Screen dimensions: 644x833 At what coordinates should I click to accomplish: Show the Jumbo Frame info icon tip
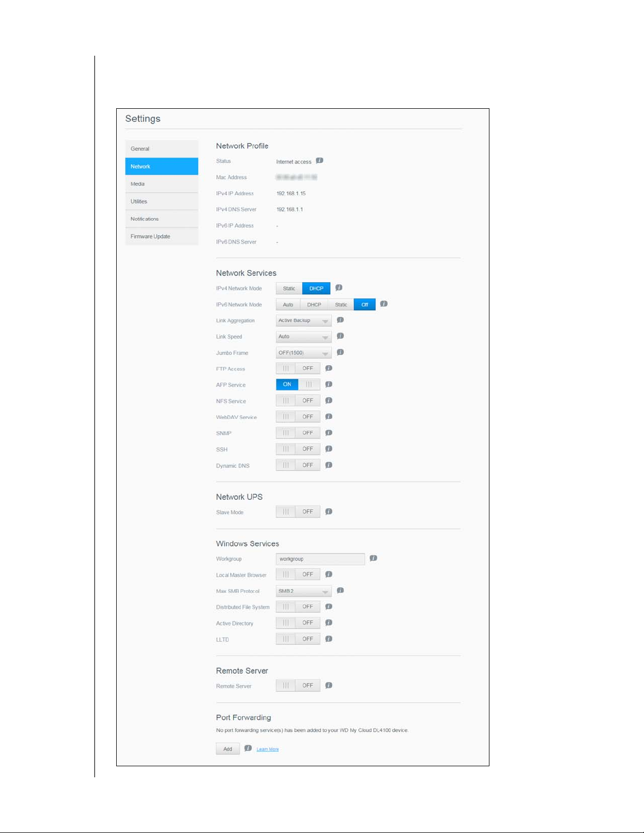(x=340, y=352)
